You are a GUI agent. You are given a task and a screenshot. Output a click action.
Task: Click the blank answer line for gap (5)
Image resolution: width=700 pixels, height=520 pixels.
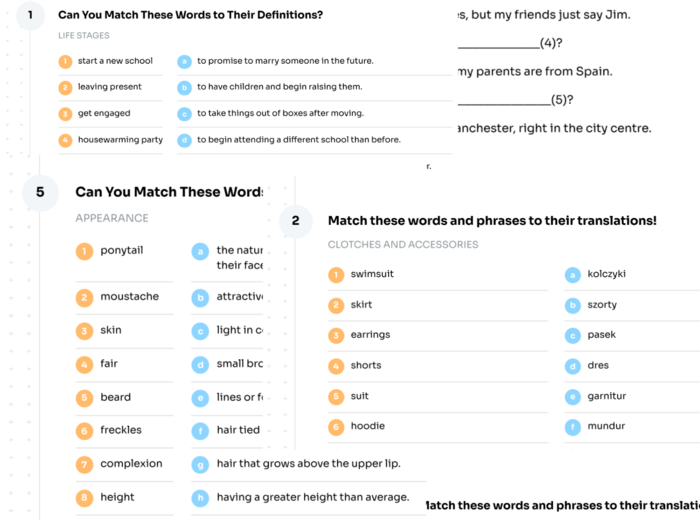[x=503, y=103]
